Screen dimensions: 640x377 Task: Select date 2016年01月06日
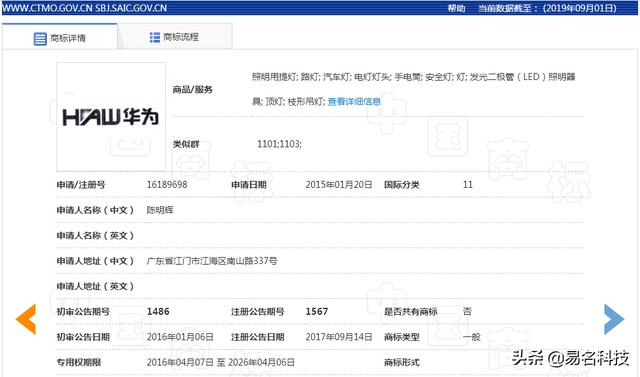pyautogui.click(x=180, y=337)
